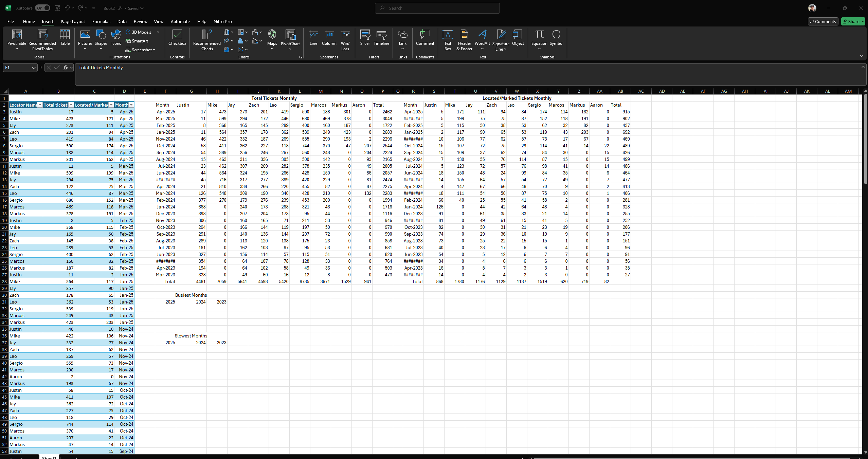Open the Maps chart option
The width and height of the screenshot is (868, 459).
point(272,40)
